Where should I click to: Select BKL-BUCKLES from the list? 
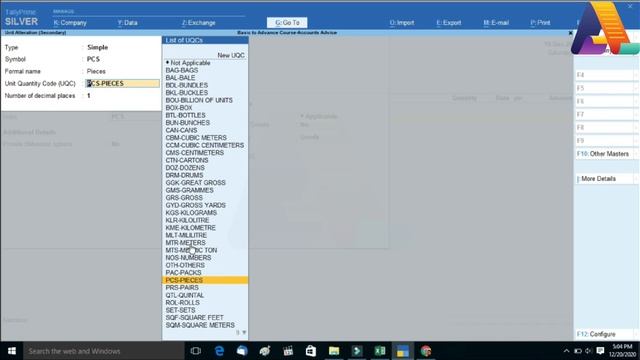pyautogui.click(x=187, y=93)
